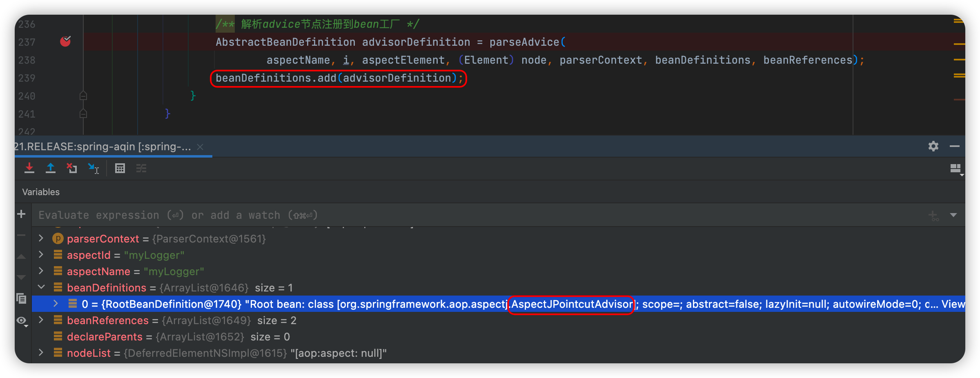Toggle fold marker at line 240

83,96
